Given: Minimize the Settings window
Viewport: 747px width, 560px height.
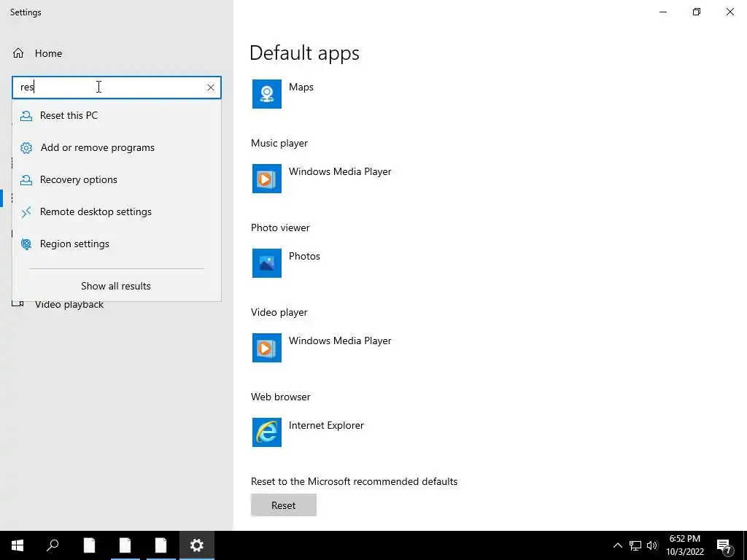Looking at the screenshot, I should [x=663, y=12].
